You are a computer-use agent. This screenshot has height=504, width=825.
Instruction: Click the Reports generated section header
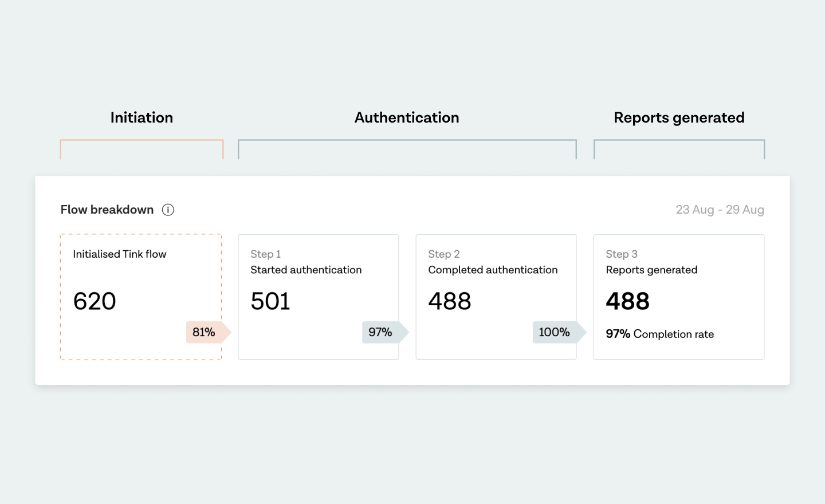679,117
